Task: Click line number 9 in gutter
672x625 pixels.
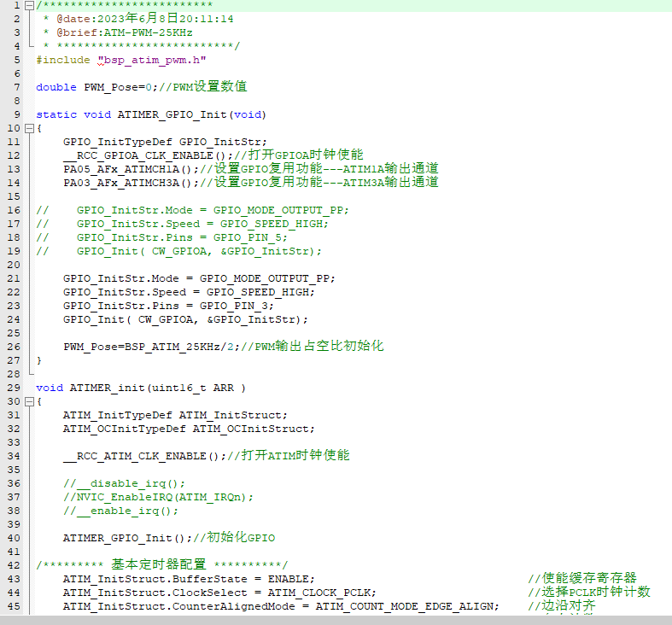Action: pyautogui.click(x=17, y=115)
